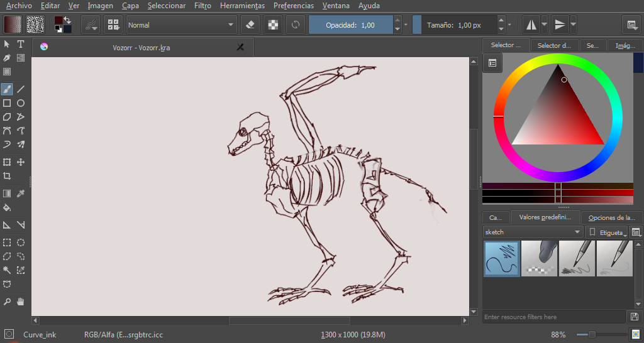
Task: Click the resource filter input field
Action: click(x=555, y=317)
